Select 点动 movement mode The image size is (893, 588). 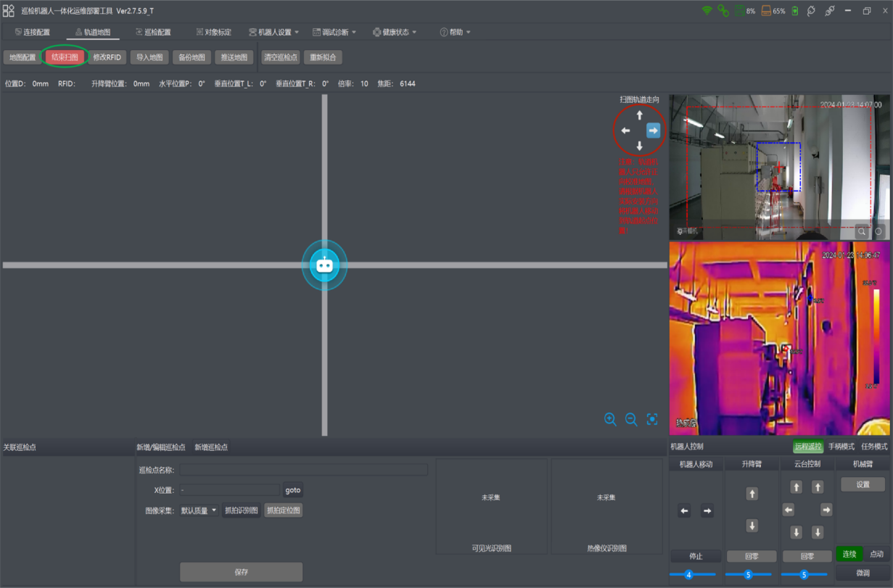tap(876, 554)
